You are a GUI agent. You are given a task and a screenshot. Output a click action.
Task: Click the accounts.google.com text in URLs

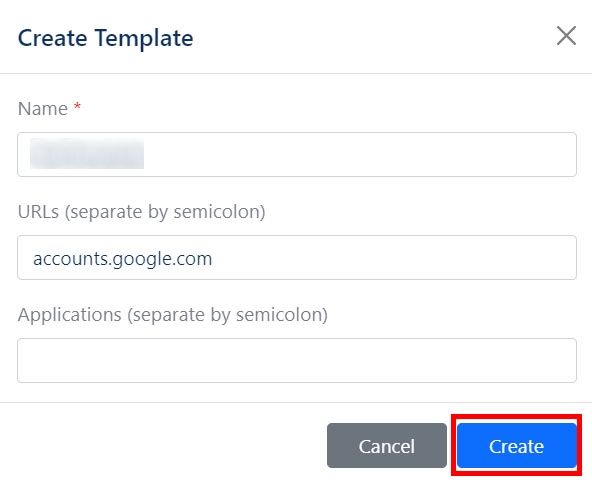point(123,259)
